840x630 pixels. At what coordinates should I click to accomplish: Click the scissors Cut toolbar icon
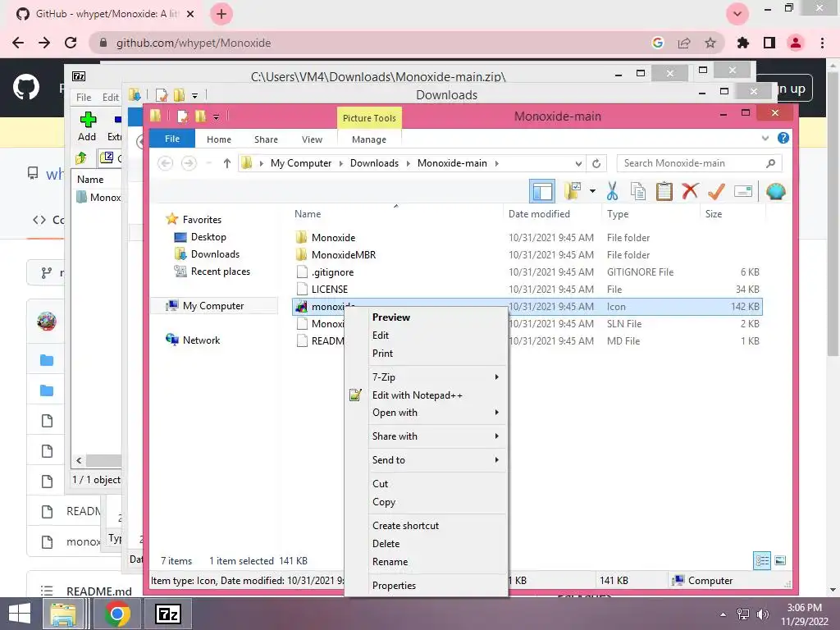click(612, 191)
